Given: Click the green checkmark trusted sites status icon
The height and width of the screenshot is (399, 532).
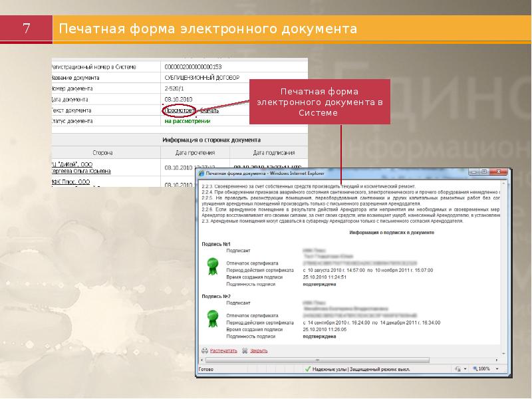Looking at the screenshot, I should point(307,368).
